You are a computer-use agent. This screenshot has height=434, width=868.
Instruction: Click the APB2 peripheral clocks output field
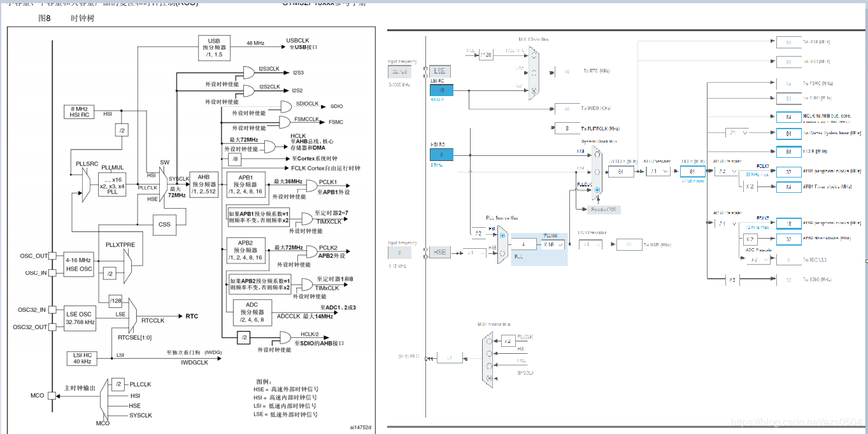(788, 223)
